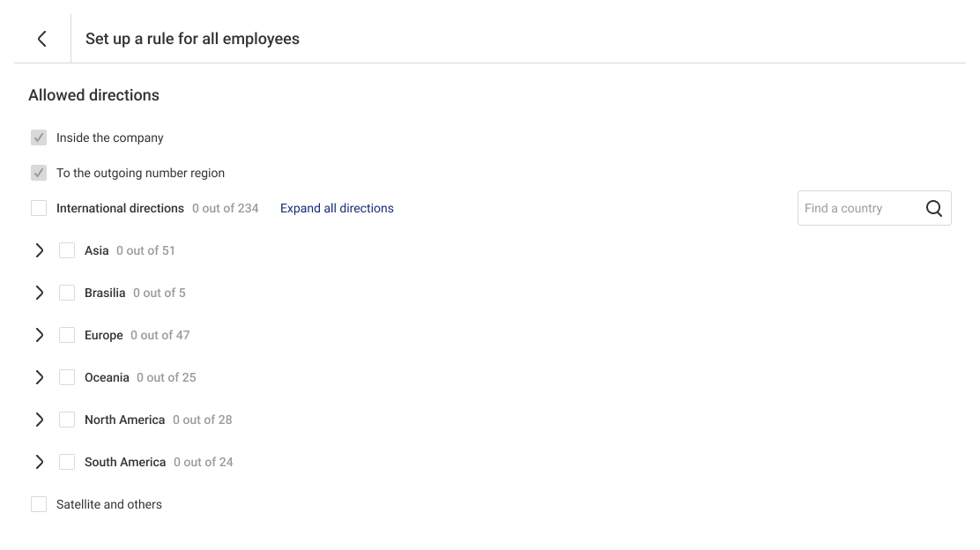Expand the Brasilia region chevron

(40, 294)
